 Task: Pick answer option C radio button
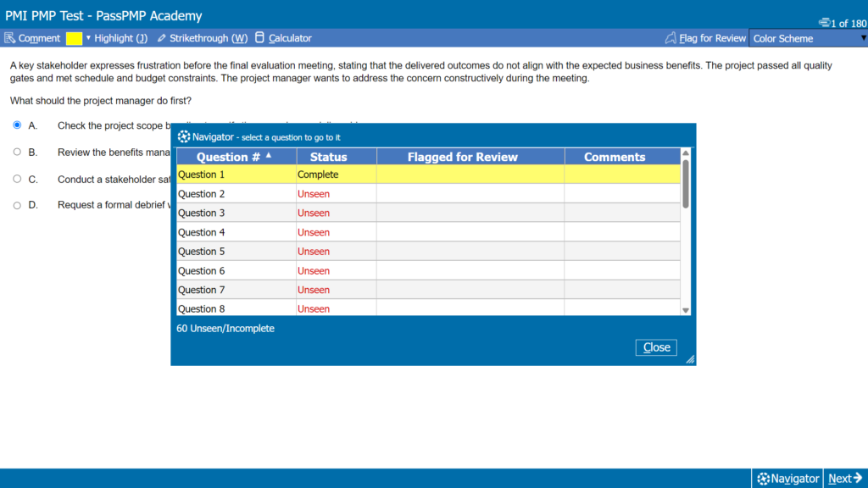click(x=17, y=179)
